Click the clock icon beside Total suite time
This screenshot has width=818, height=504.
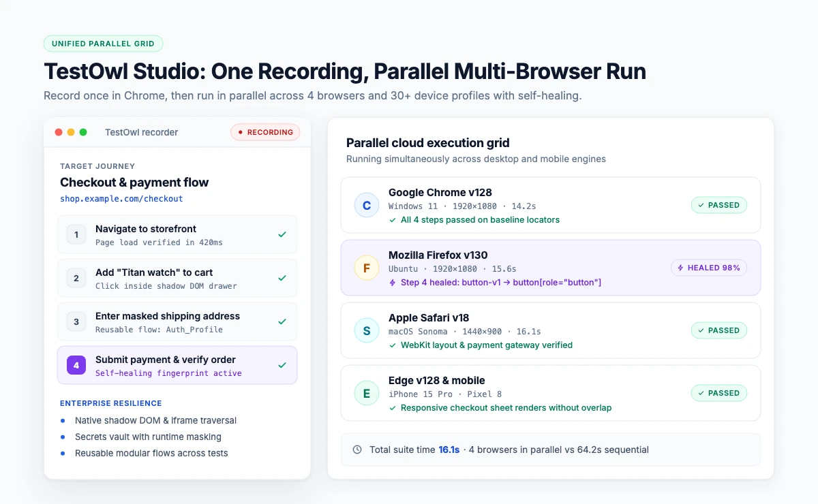click(357, 450)
